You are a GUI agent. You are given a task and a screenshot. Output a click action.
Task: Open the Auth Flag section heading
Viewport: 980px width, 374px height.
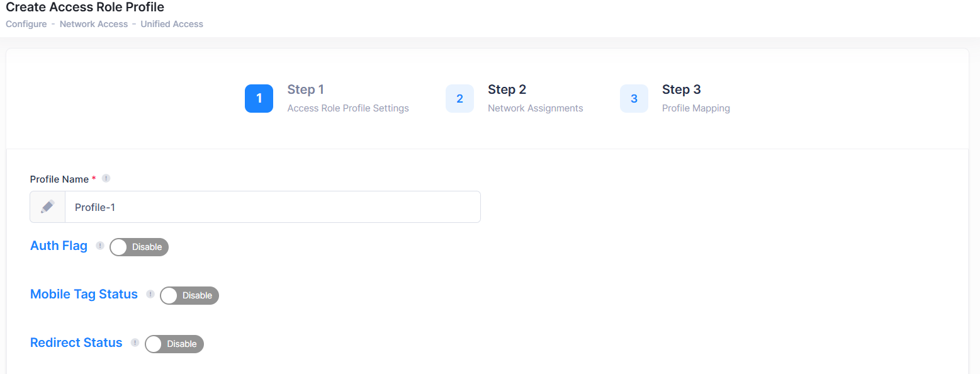click(59, 246)
